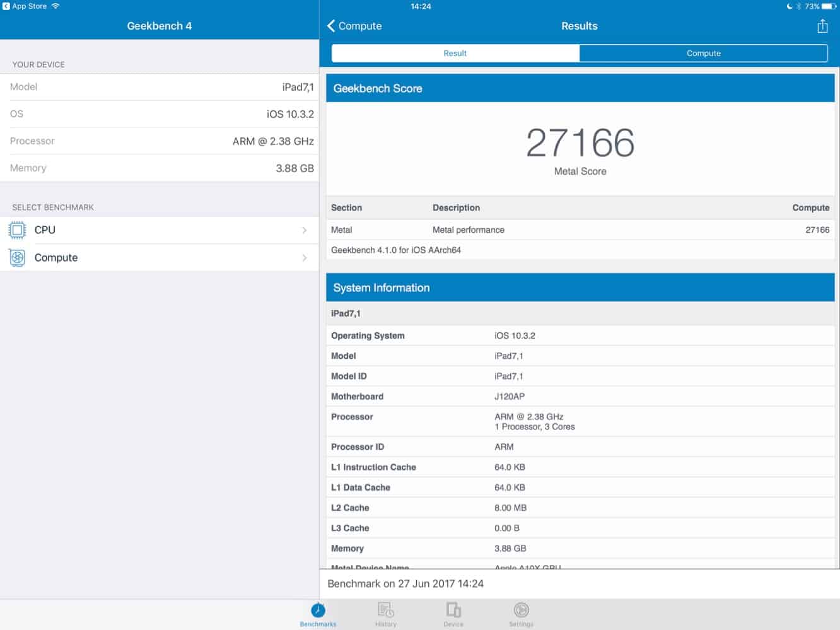The image size is (840, 630).
Task: Switch to the Result segmented tab
Action: click(x=455, y=53)
